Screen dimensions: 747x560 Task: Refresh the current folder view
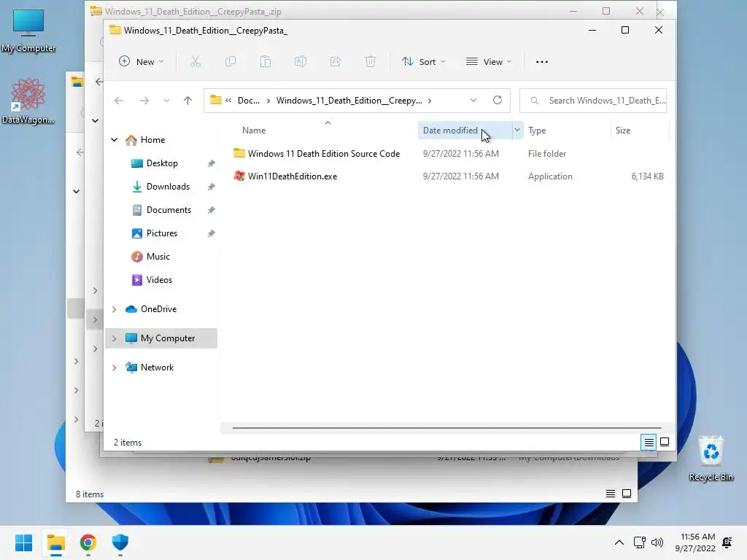[x=498, y=100]
